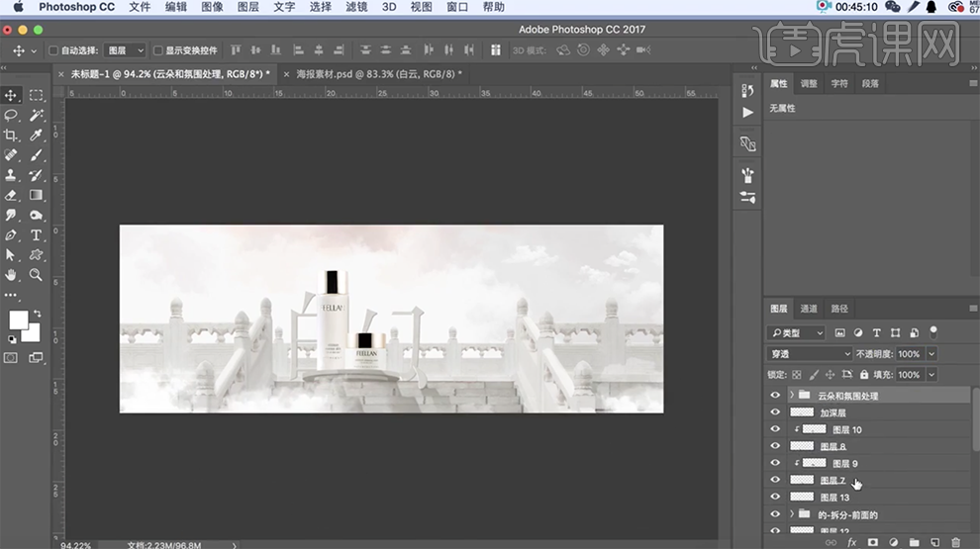The width and height of the screenshot is (980, 549).
Task: Open the 穿透 blend mode dropdown
Action: pos(809,354)
